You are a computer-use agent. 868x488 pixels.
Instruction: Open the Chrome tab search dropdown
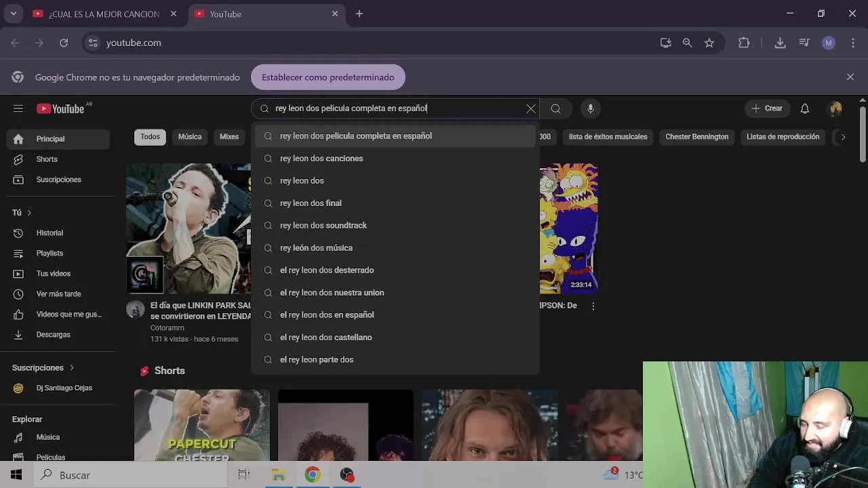pyautogui.click(x=13, y=14)
